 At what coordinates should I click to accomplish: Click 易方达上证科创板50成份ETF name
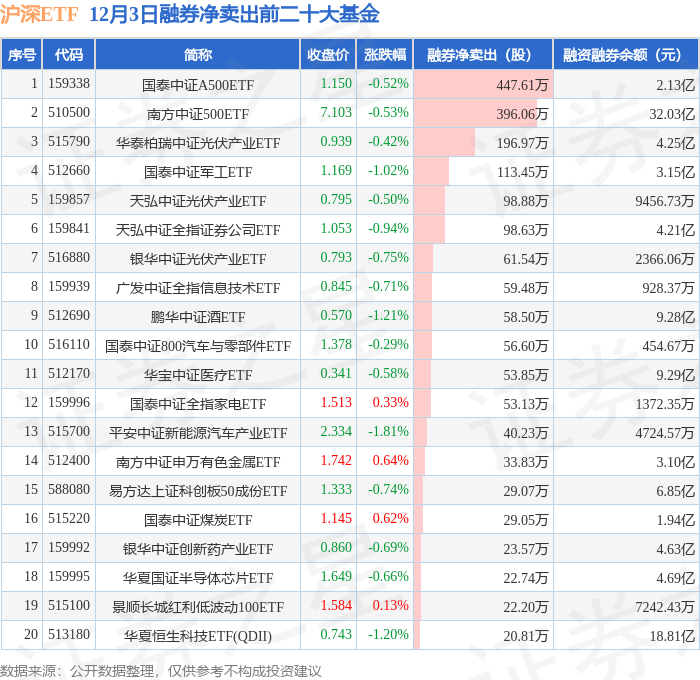(198, 491)
